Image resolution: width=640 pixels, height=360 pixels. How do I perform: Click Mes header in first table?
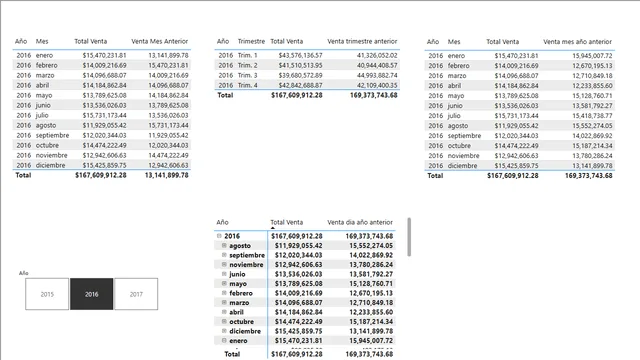(x=42, y=41)
